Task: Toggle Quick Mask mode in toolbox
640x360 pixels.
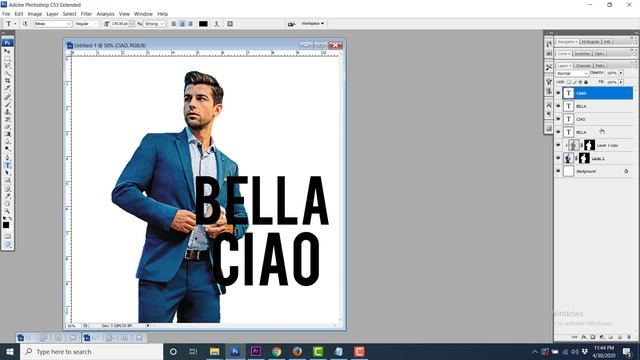Action: point(7,236)
